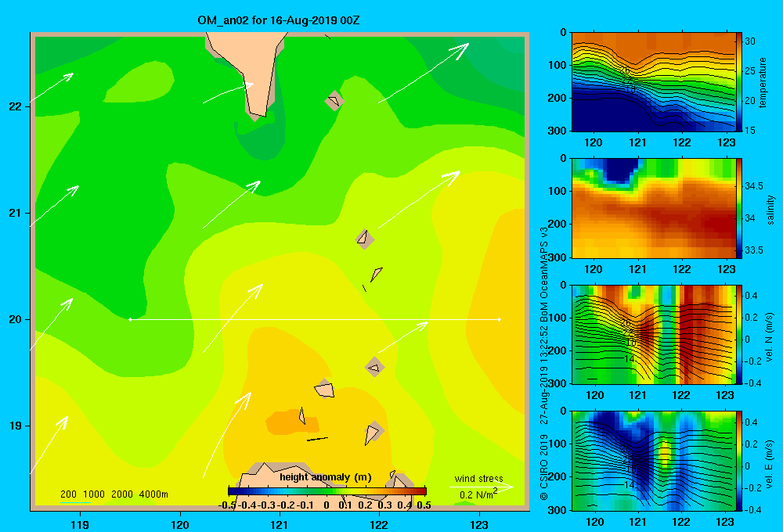
Task: Click the wind stress reference arrow in legend
Action: click(481, 487)
